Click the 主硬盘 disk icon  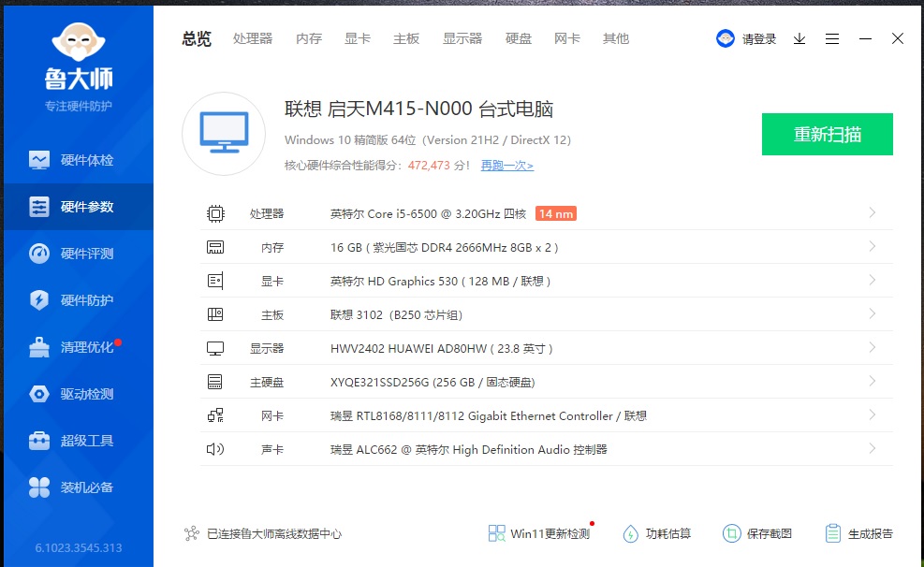pyautogui.click(x=215, y=382)
